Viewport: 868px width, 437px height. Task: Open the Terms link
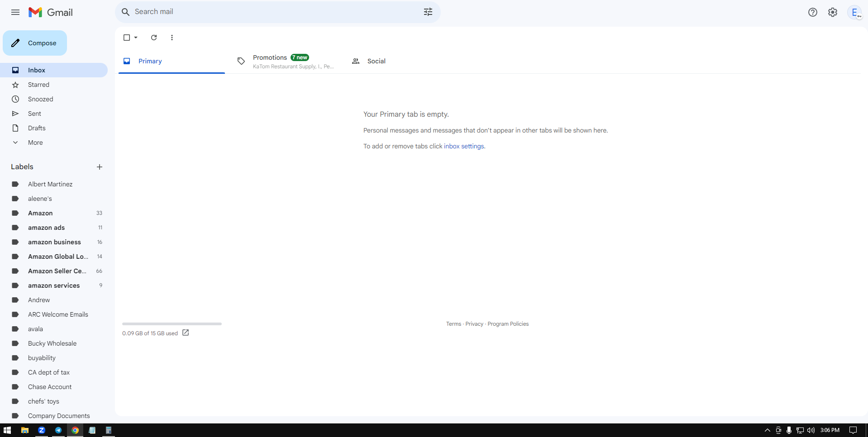pos(453,324)
